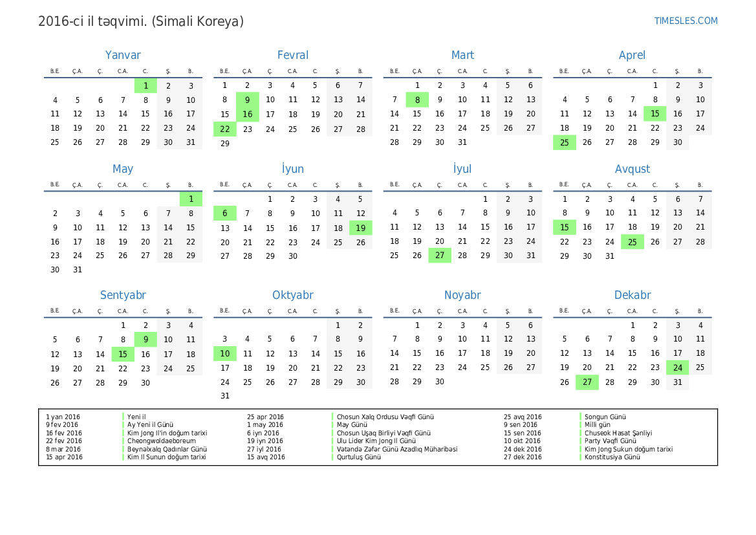Image resolution: width=756 pixels, height=535 pixels.
Task: Click Chosun Xalq Ordusu Vəqfi Günü entry
Action: pos(385,417)
